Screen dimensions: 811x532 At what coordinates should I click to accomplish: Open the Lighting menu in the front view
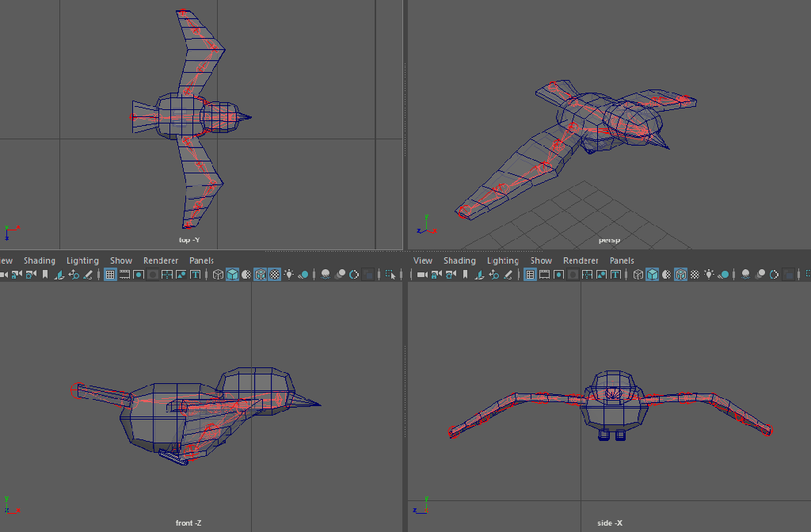82,260
